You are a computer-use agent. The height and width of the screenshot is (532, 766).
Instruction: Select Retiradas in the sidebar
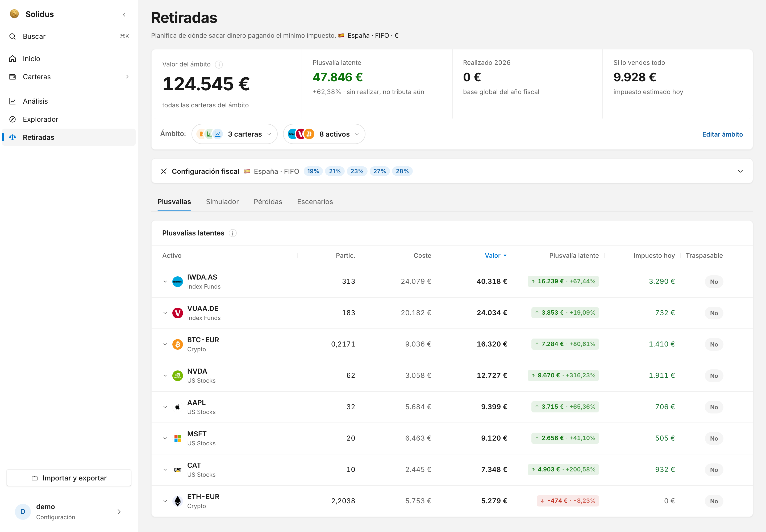69,137
